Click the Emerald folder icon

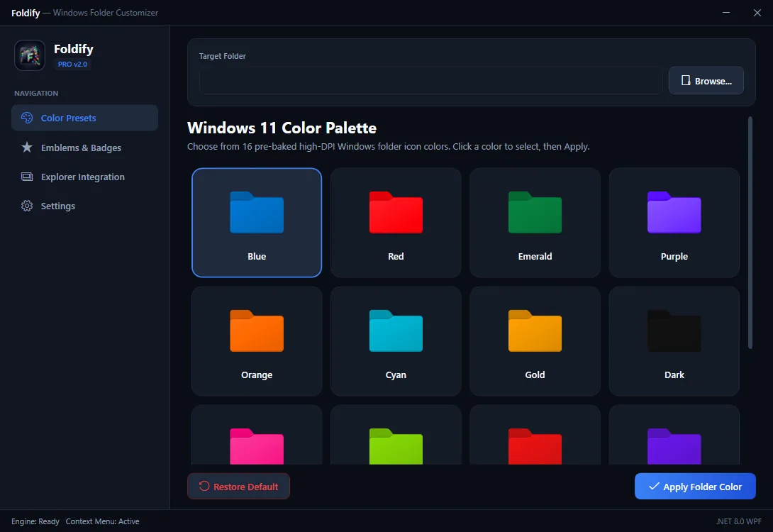[535, 213]
